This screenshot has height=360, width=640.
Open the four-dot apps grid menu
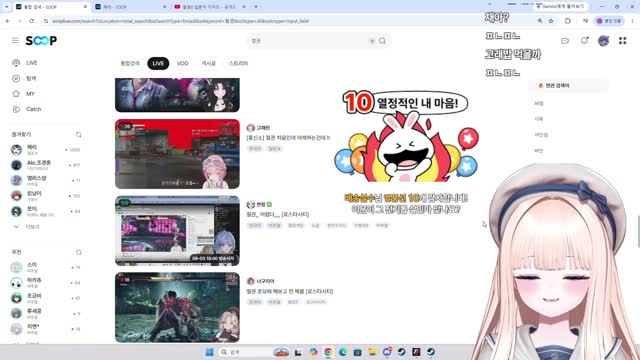click(x=622, y=41)
